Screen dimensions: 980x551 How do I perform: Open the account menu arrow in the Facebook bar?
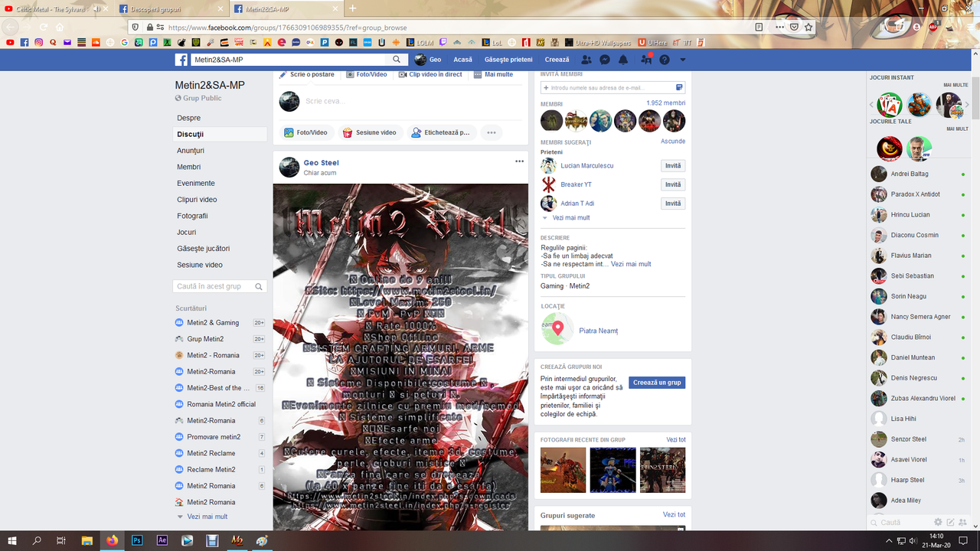tap(683, 60)
